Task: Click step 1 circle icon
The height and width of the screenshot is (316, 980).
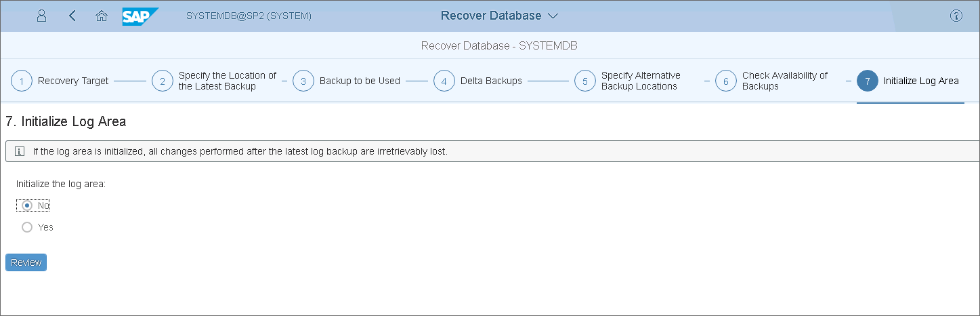Action: 22,81
